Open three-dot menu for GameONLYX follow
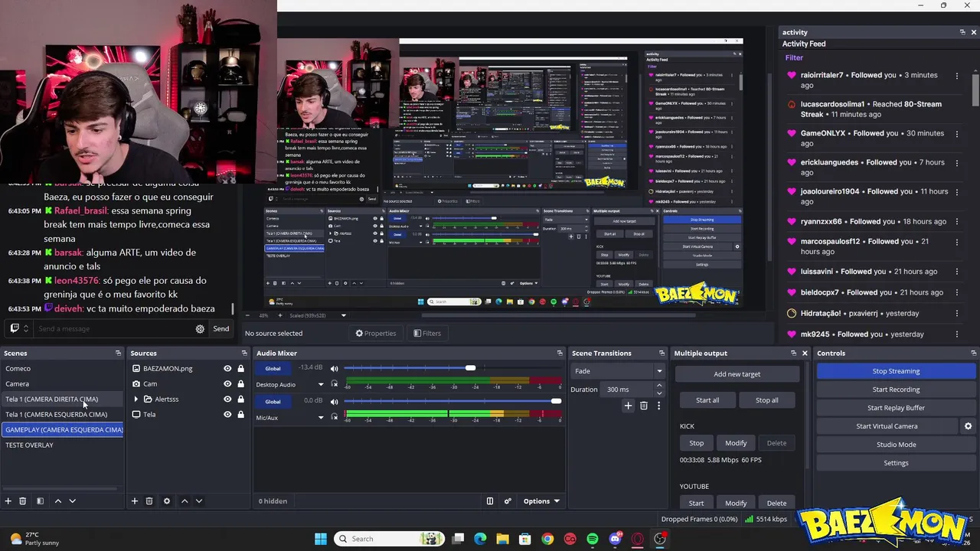The image size is (980, 551). (956, 133)
